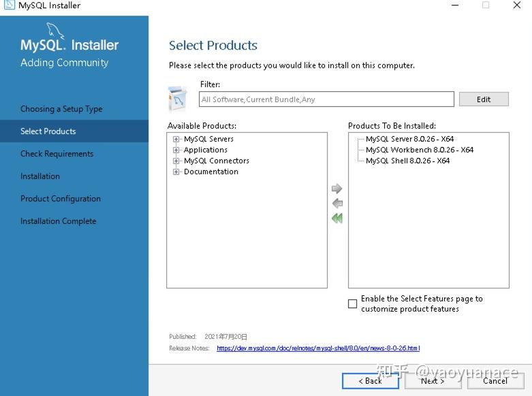Click the Back button
Image resolution: width=532 pixels, height=396 pixels.
click(x=370, y=381)
